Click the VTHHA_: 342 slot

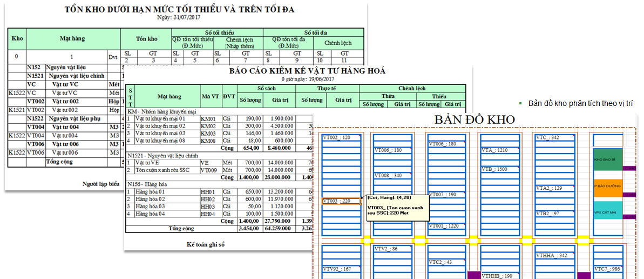(x=555, y=256)
